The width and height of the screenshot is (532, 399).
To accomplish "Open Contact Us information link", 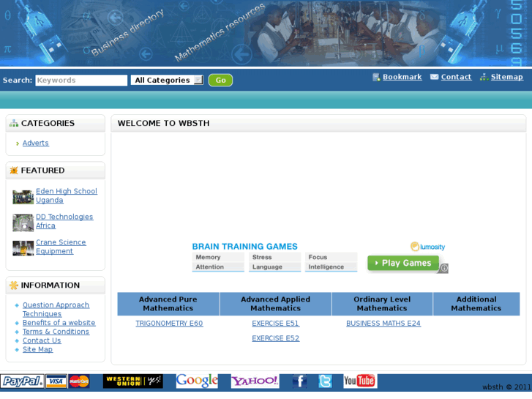I will coord(42,340).
